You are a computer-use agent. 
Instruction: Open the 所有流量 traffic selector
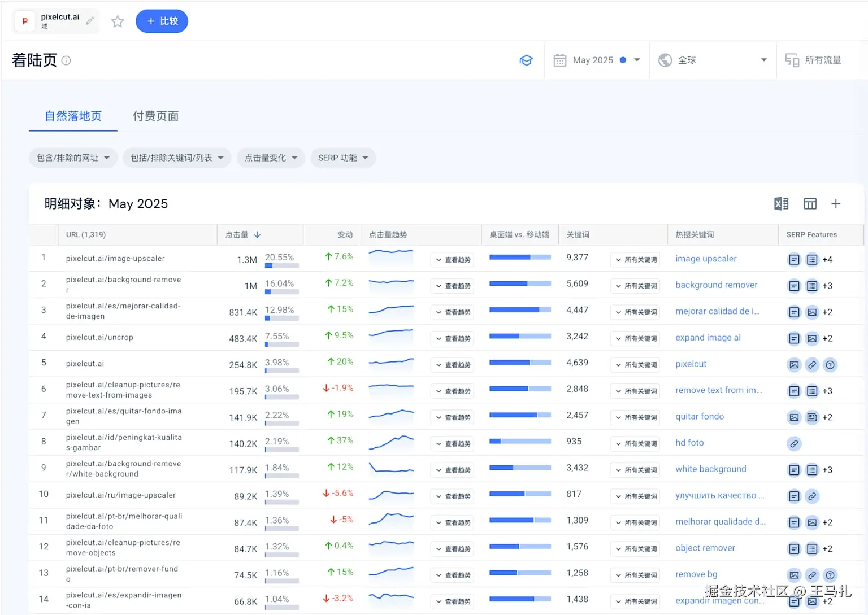coord(814,60)
